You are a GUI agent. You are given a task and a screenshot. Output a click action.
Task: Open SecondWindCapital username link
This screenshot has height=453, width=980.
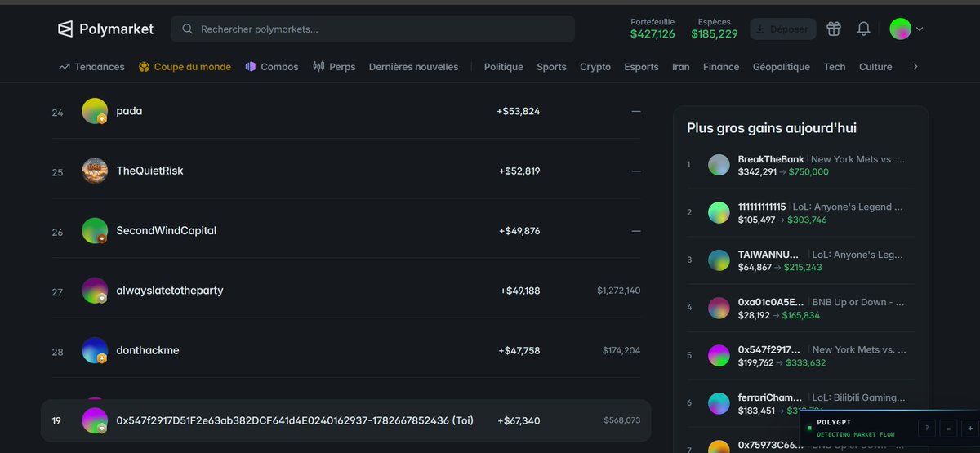click(x=167, y=231)
